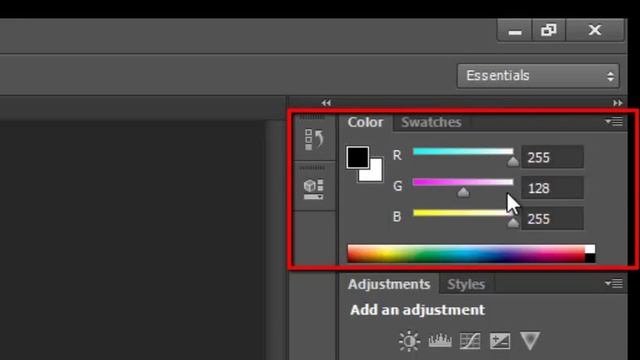
Task: Open the History panel icon
Action: (x=314, y=140)
